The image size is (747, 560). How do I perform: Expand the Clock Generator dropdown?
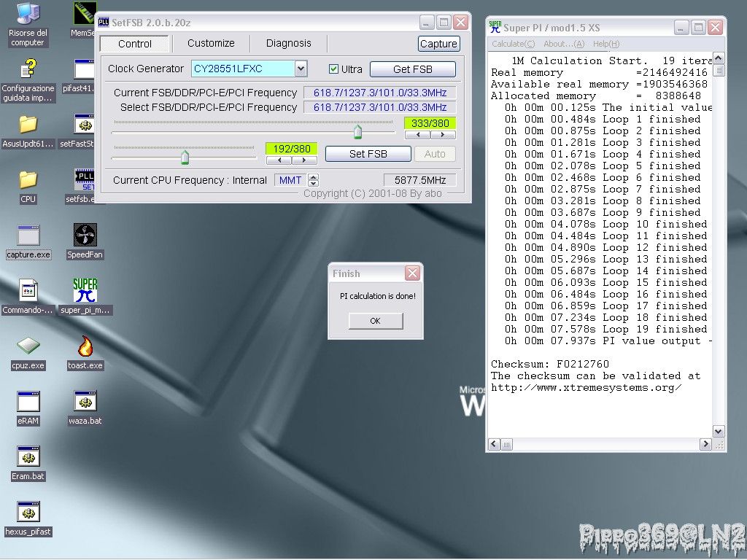pyautogui.click(x=301, y=69)
